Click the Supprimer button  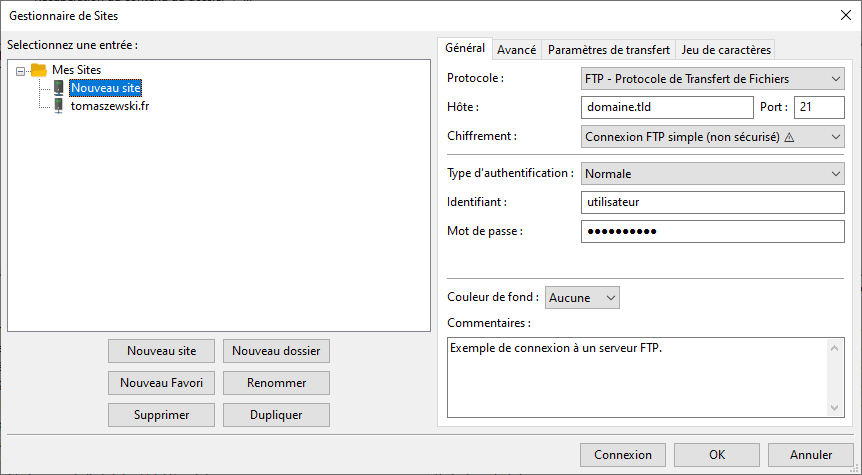162,415
